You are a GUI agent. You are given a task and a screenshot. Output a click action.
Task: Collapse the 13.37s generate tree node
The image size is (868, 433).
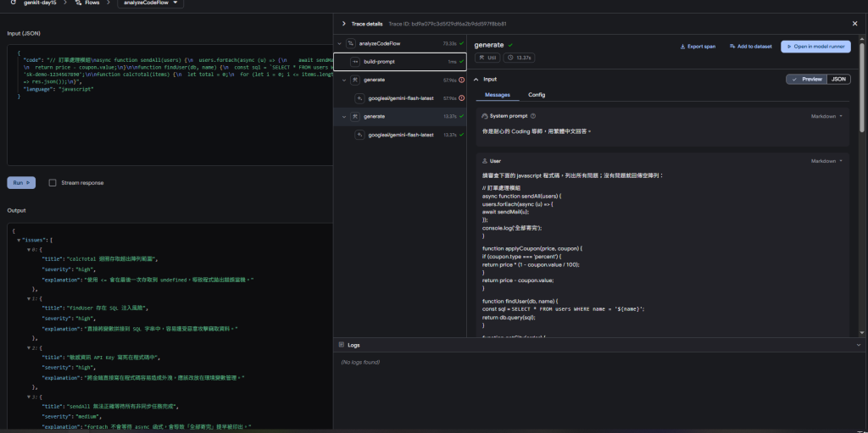pyautogui.click(x=344, y=116)
